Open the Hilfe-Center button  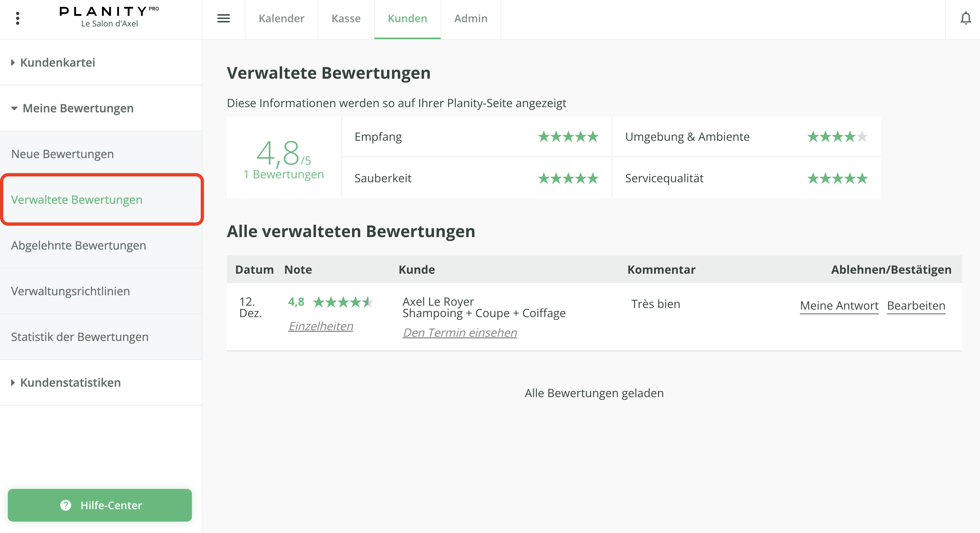[100, 505]
